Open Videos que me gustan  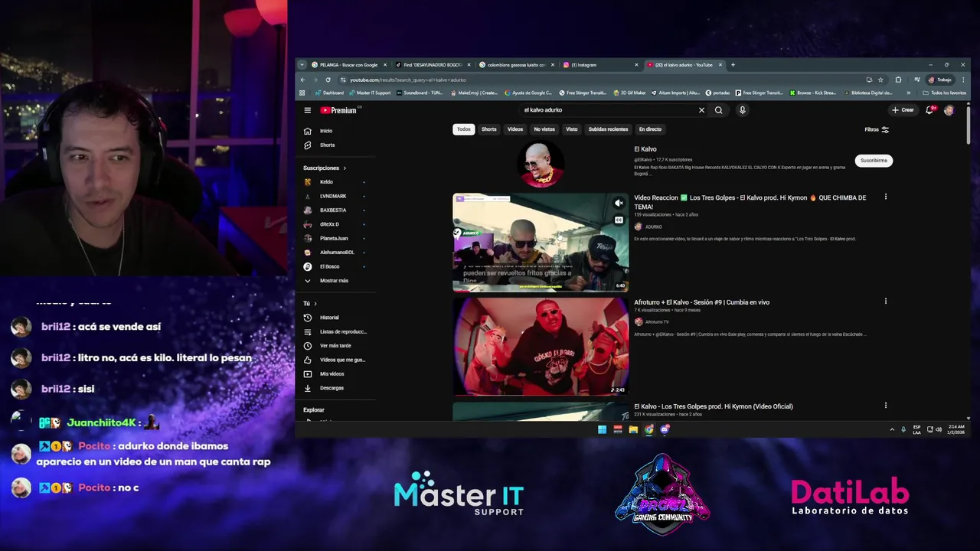[x=337, y=360]
